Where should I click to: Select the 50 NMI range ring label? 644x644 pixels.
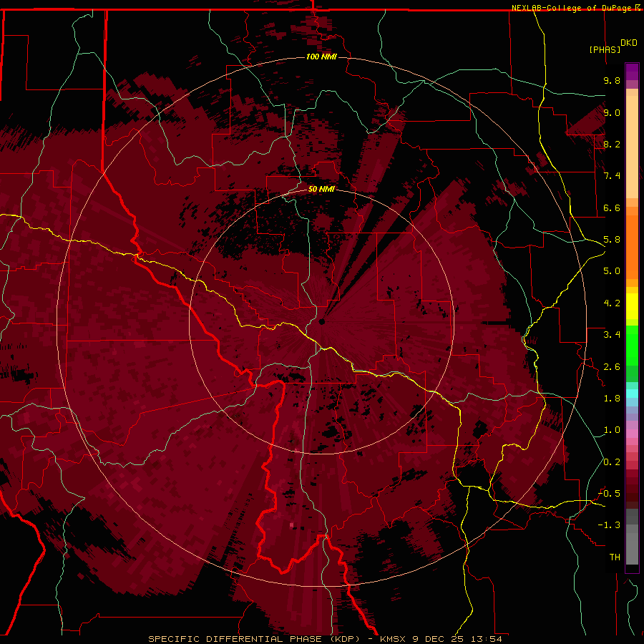[x=321, y=189]
